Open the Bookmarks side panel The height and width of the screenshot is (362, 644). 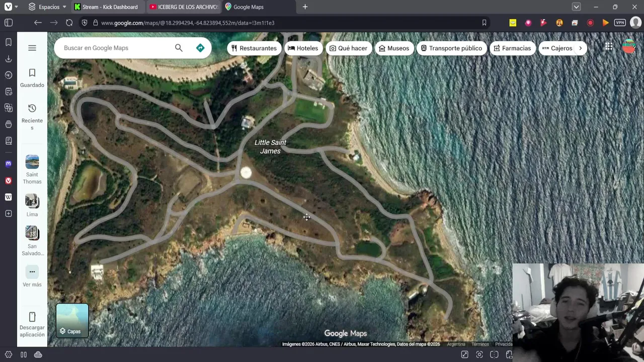9,42
